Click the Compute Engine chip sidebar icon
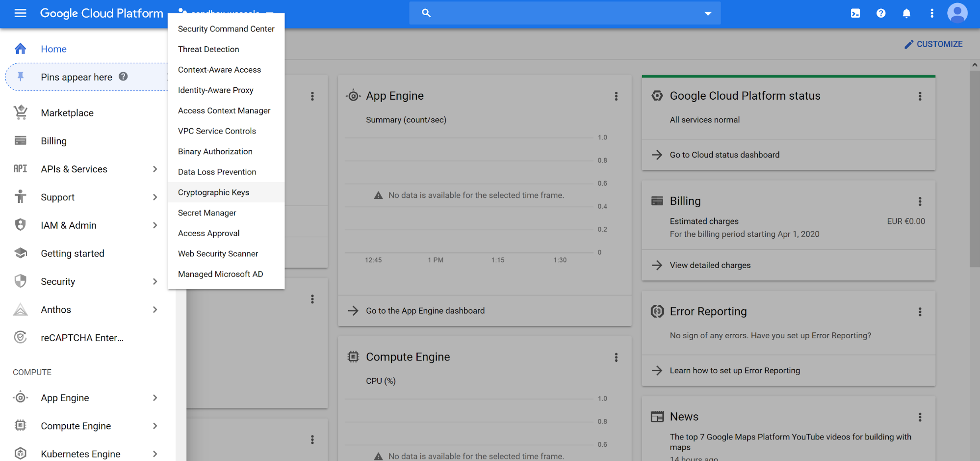Viewport: 980px width, 461px height. pyautogui.click(x=20, y=425)
